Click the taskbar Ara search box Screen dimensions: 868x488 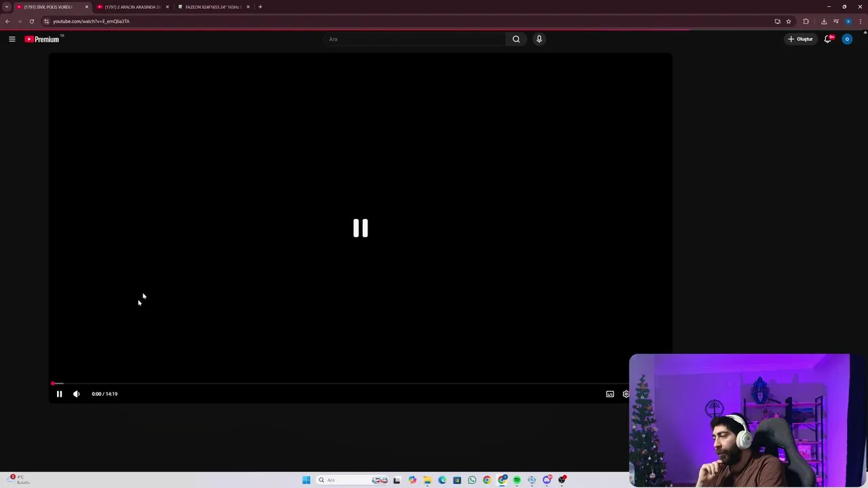[x=353, y=480]
